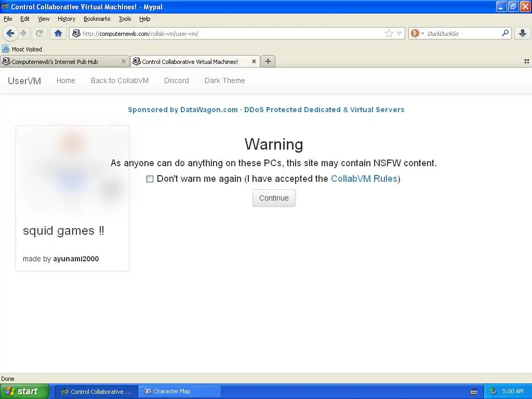
Task: Open the Home page via the house icon
Action: click(58, 33)
